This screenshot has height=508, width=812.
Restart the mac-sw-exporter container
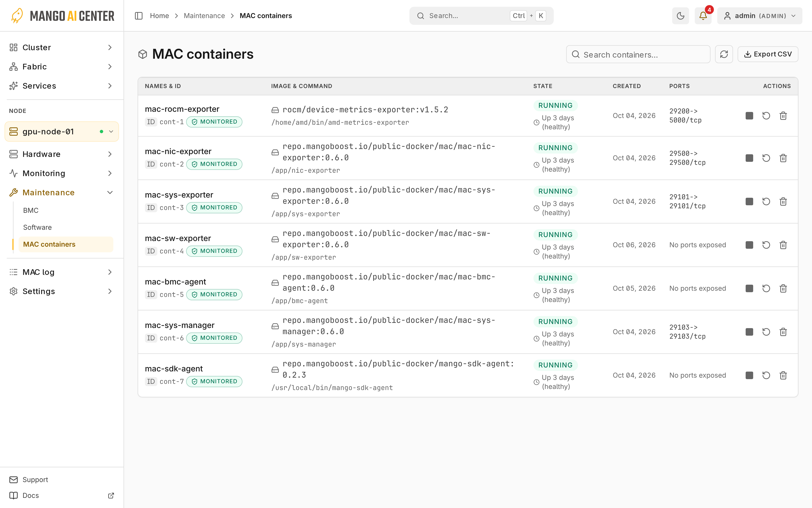tap(766, 245)
